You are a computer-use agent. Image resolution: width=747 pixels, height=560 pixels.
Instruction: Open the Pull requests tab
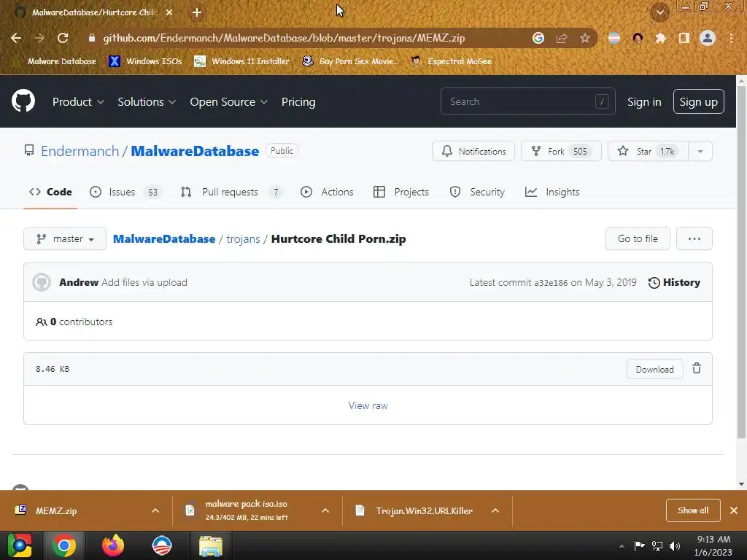[x=231, y=192]
